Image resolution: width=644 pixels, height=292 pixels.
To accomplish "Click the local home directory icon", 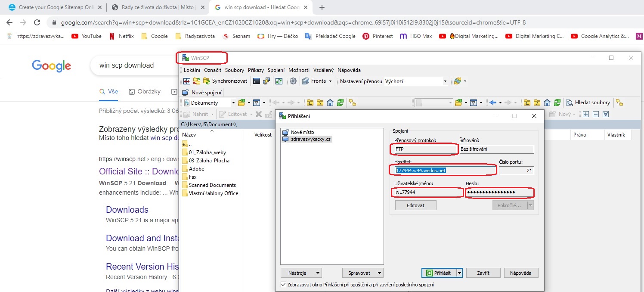I will (x=330, y=103).
